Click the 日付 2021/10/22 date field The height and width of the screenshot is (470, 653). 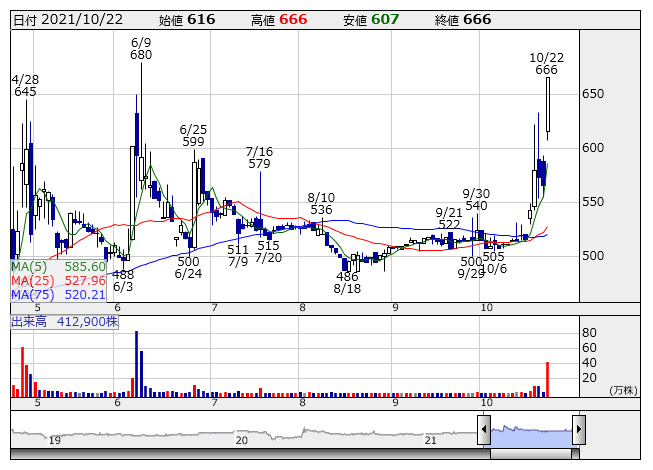tap(68, 20)
